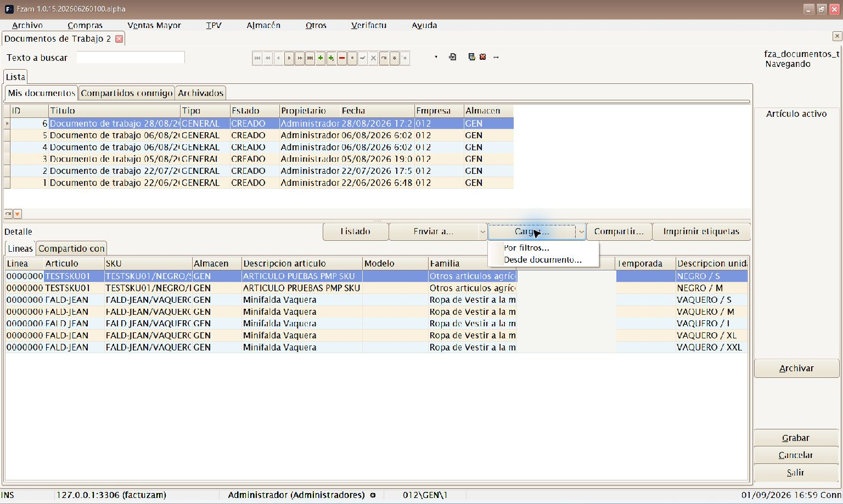Select line row 'VAQUERO / XXL'
843x504 pixels.
click(376, 348)
